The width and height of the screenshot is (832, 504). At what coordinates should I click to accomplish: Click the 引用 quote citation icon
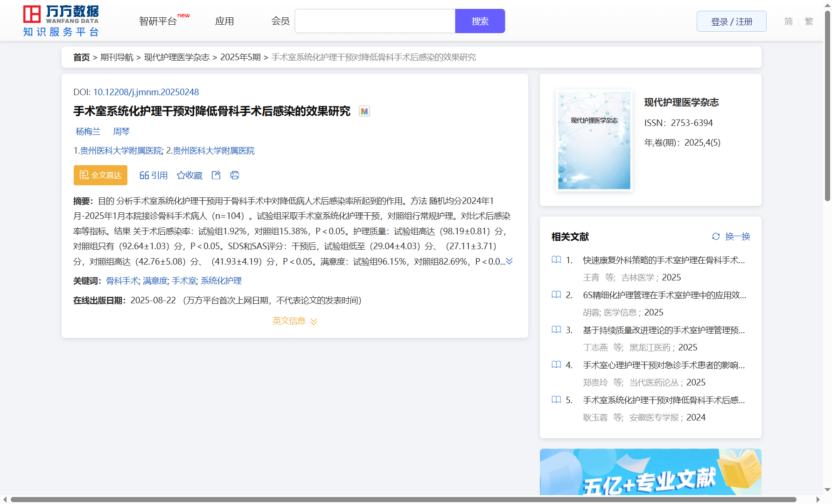(x=144, y=175)
